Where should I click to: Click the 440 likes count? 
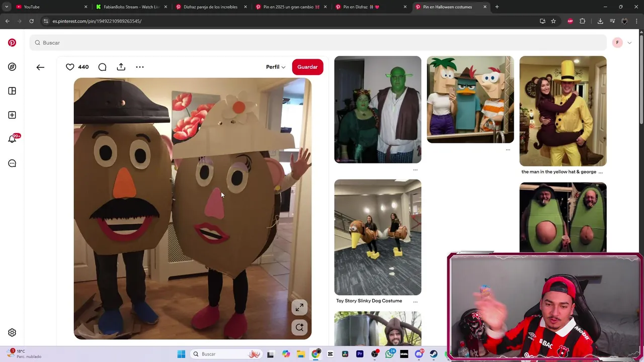(x=84, y=67)
